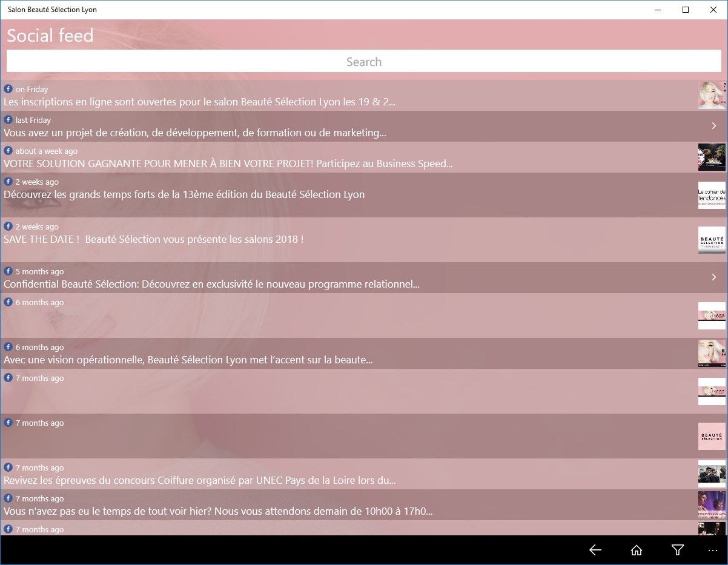
Task: Click Facebook icon beside '5 months ago'
Action: coord(8,271)
